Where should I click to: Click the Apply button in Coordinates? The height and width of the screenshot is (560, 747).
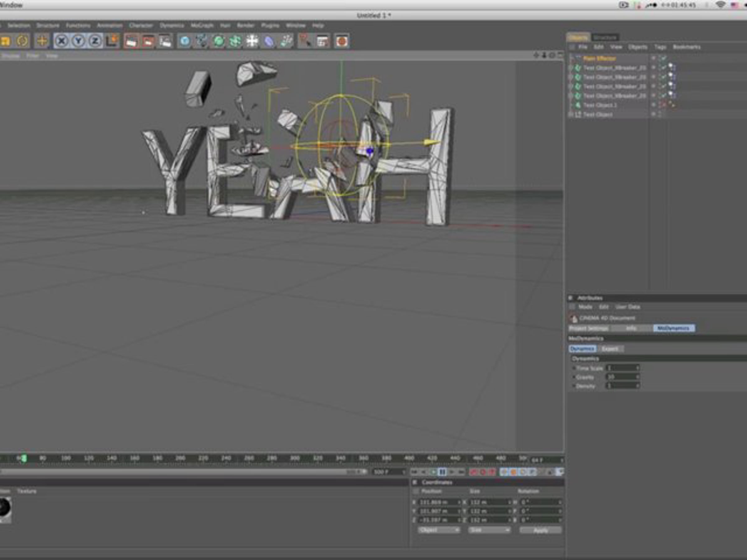pyautogui.click(x=541, y=530)
